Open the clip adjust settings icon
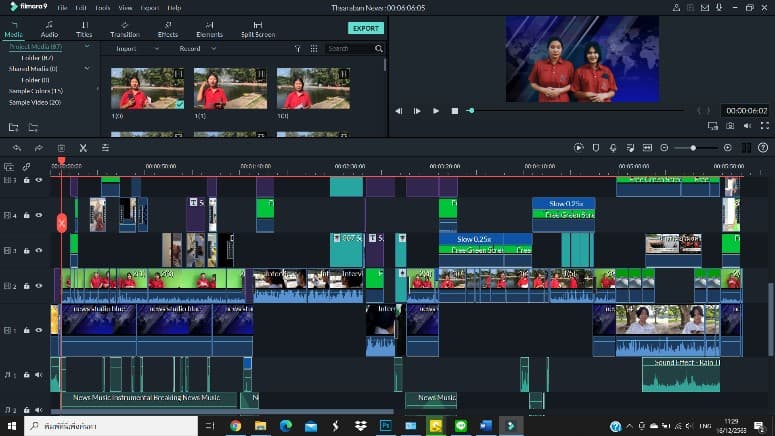 pos(105,148)
